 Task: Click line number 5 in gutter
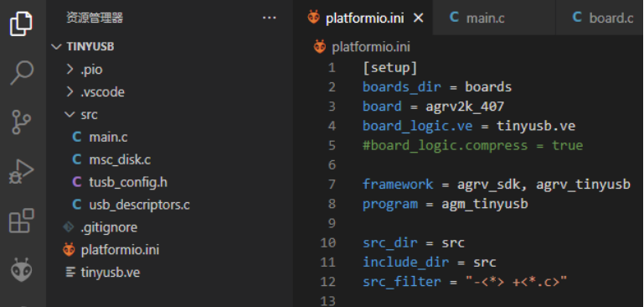pos(332,145)
